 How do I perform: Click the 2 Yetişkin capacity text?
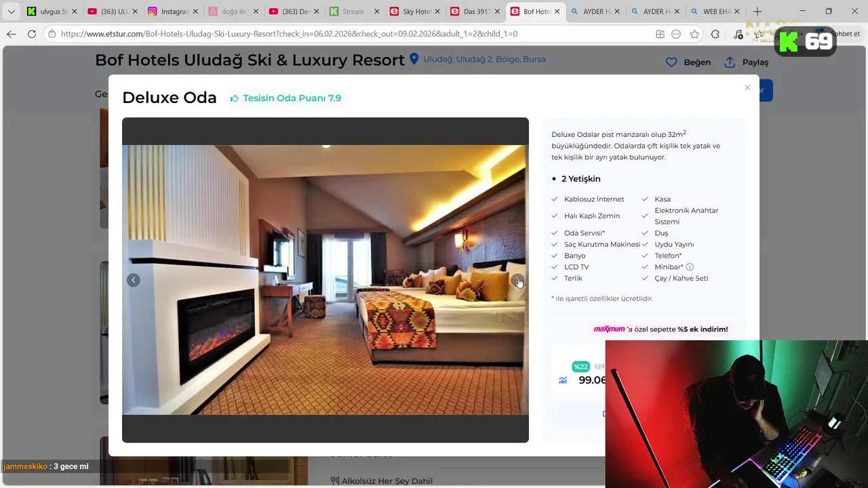click(x=581, y=179)
